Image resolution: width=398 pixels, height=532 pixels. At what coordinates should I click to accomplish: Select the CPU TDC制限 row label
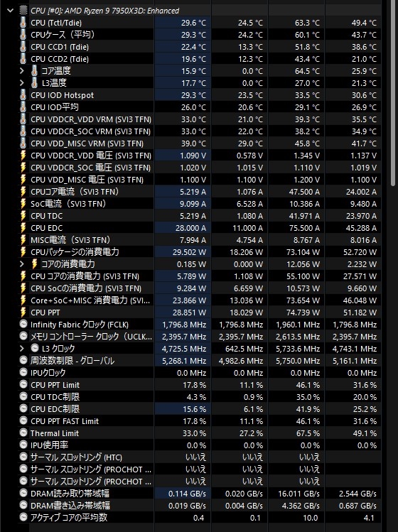point(55,397)
